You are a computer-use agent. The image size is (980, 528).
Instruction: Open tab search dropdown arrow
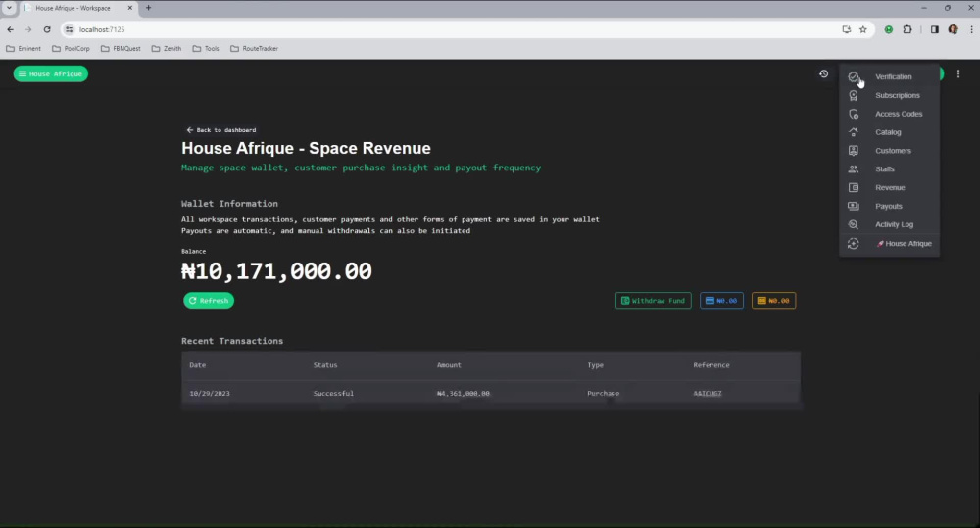pyautogui.click(x=9, y=8)
